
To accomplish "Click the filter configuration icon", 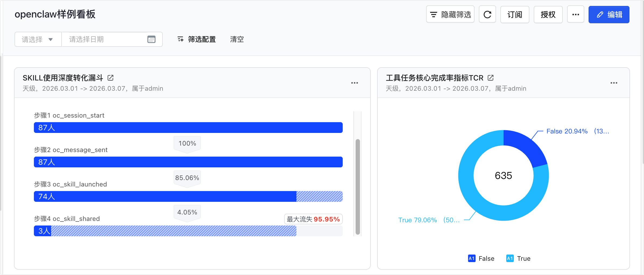I will tap(181, 40).
